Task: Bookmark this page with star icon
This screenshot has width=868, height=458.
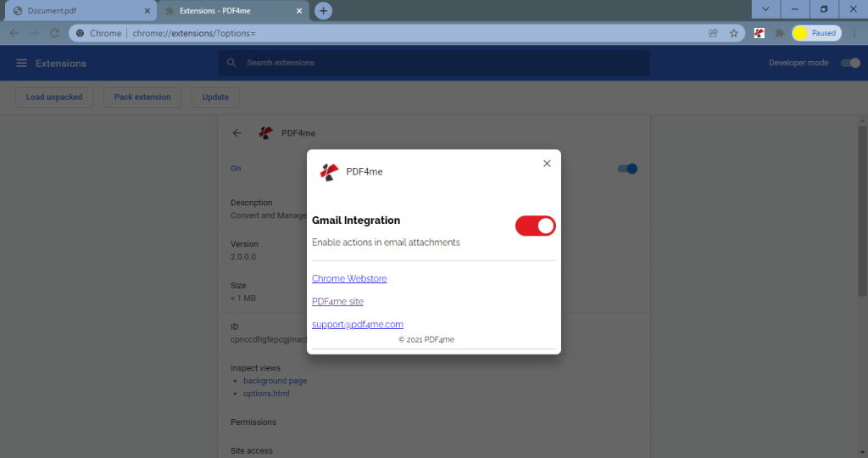Action: tap(734, 33)
